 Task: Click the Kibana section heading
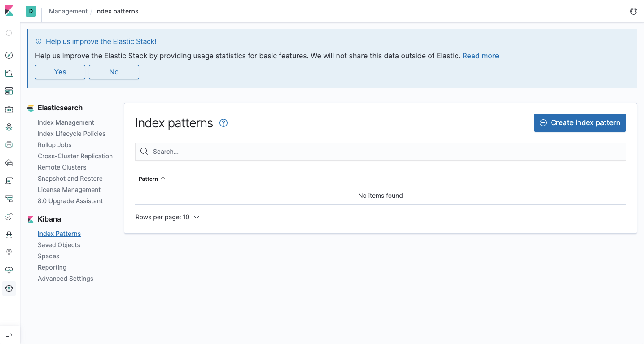49,219
